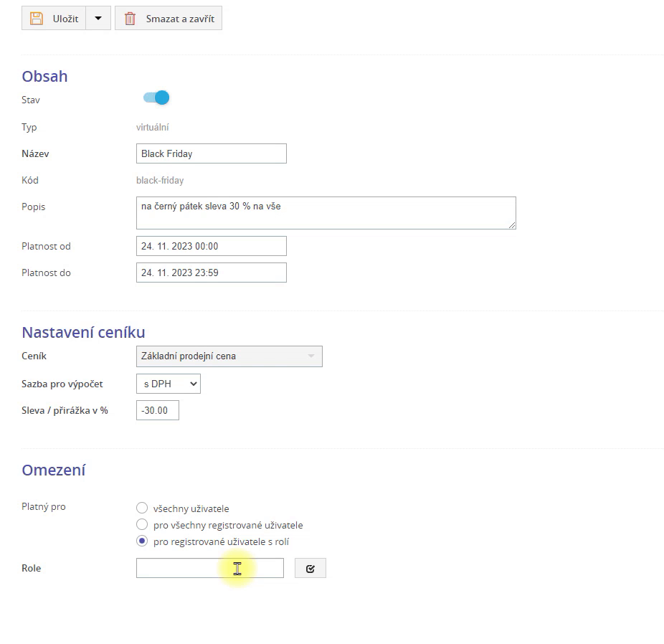Screen dimensions: 664x644
Task: Select pro registrované uživatele s rolí
Action: click(142, 541)
